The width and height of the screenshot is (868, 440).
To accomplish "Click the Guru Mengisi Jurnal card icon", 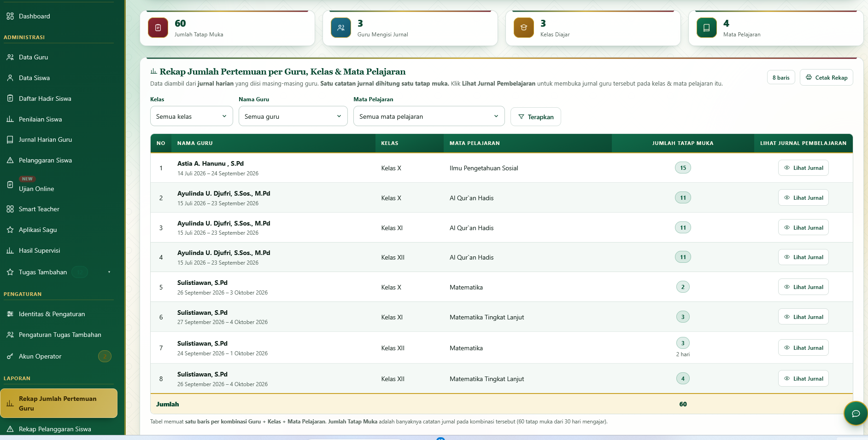I will click(341, 28).
